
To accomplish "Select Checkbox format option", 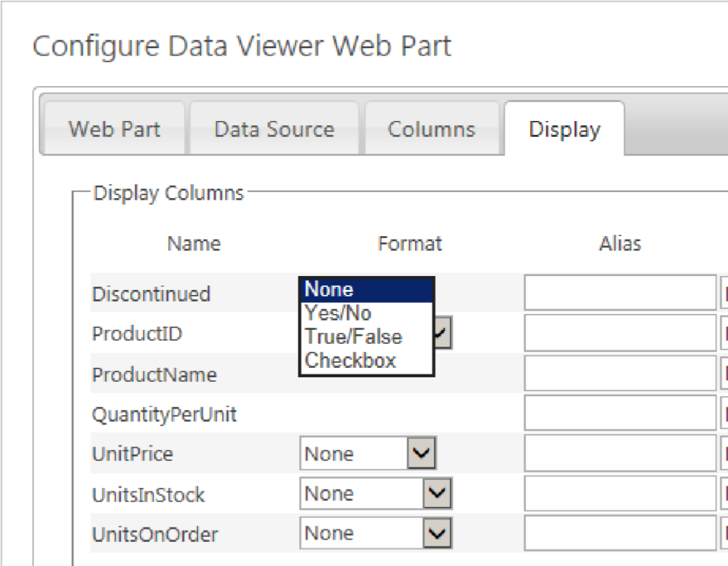I will (366, 360).
